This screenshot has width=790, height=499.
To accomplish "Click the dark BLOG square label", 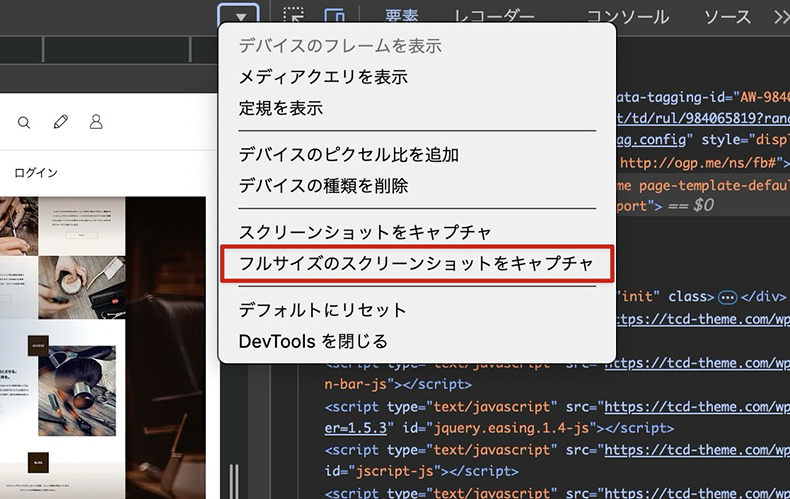I will pos(38,462).
